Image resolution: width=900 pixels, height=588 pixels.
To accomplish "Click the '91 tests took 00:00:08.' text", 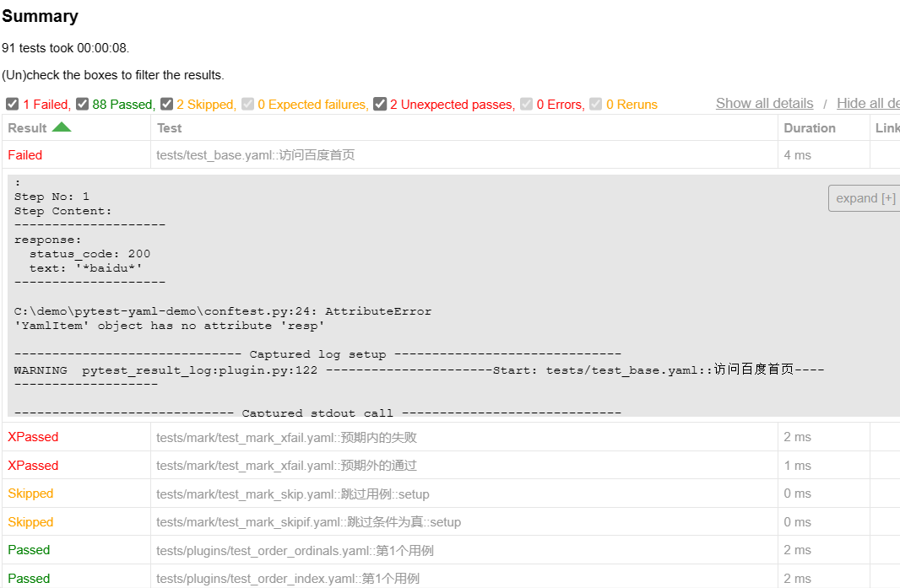I will point(66,47).
